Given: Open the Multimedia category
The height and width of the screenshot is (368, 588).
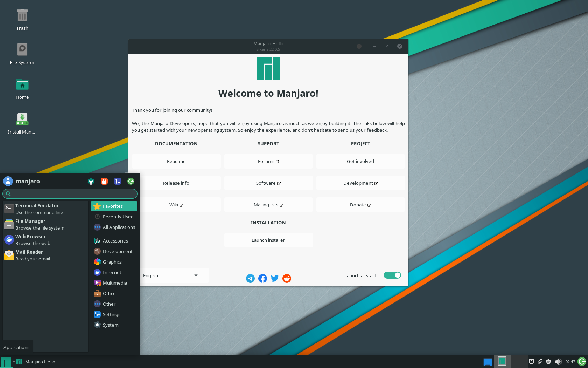Looking at the screenshot, I should click(x=114, y=283).
